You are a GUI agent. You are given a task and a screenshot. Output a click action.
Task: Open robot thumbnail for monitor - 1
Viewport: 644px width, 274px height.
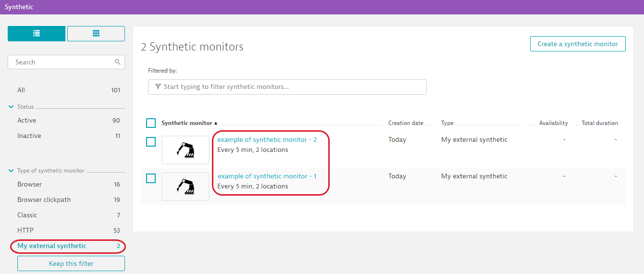coord(186,187)
